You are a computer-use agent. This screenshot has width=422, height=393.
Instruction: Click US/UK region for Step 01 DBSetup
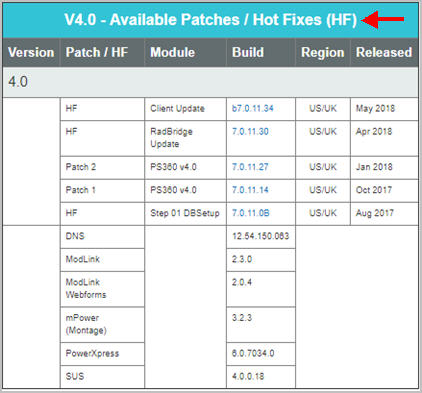pos(323,213)
